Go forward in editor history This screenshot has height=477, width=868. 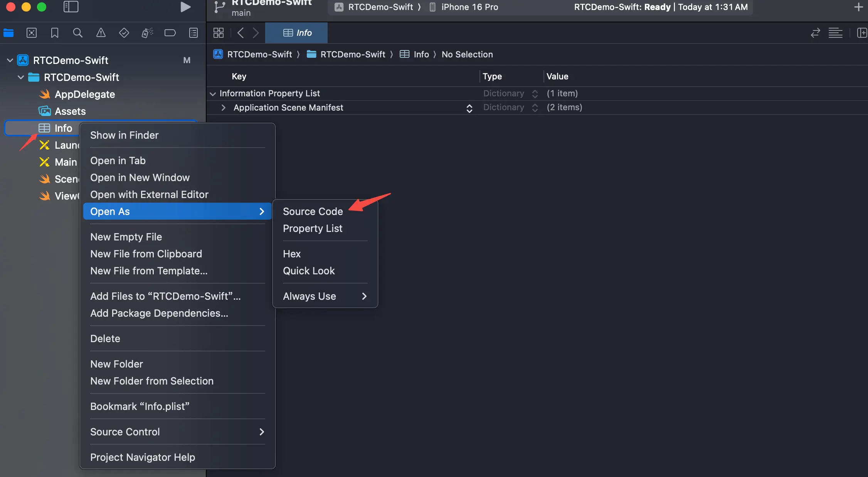(256, 33)
